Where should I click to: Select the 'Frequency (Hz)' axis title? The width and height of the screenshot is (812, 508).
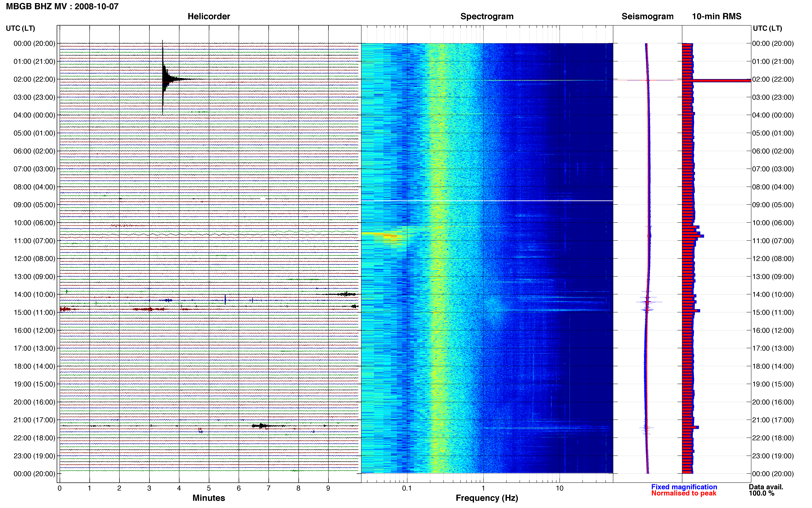point(487,498)
